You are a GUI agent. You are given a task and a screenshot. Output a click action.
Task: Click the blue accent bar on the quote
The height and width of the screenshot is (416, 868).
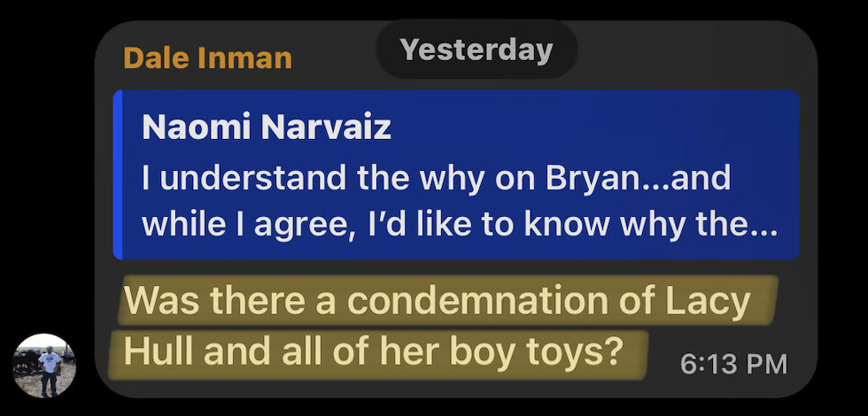(x=118, y=174)
